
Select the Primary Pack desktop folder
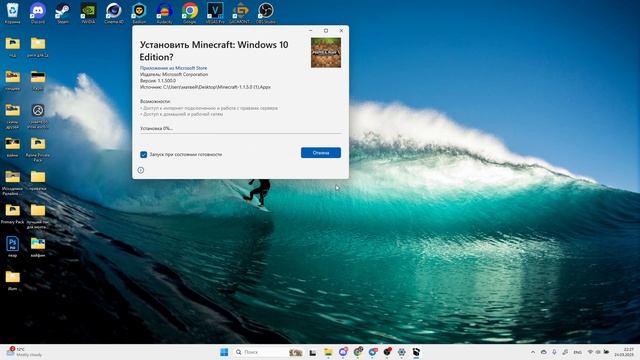click(13, 213)
